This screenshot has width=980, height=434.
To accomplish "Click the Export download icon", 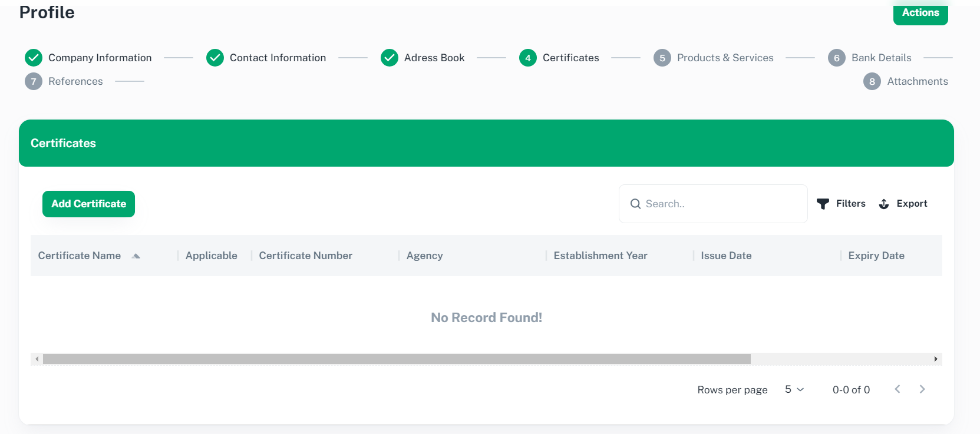I will 884,204.
